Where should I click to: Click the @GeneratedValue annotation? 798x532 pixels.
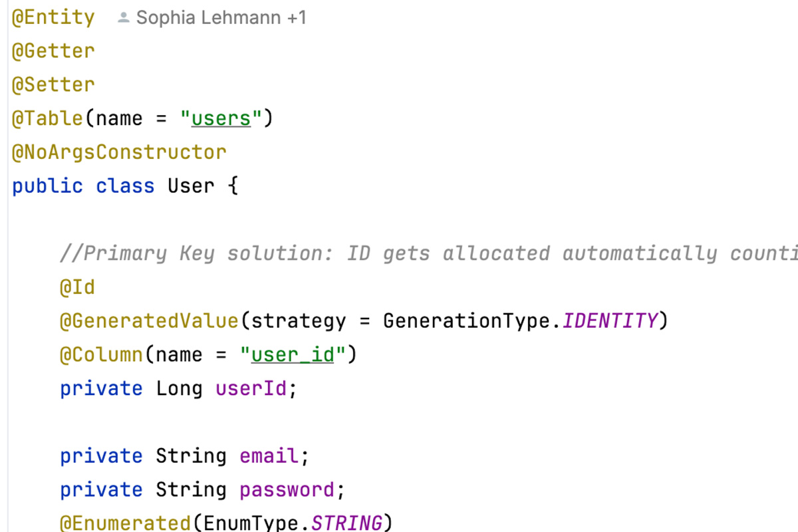pyautogui.click(x=149, y=321)
